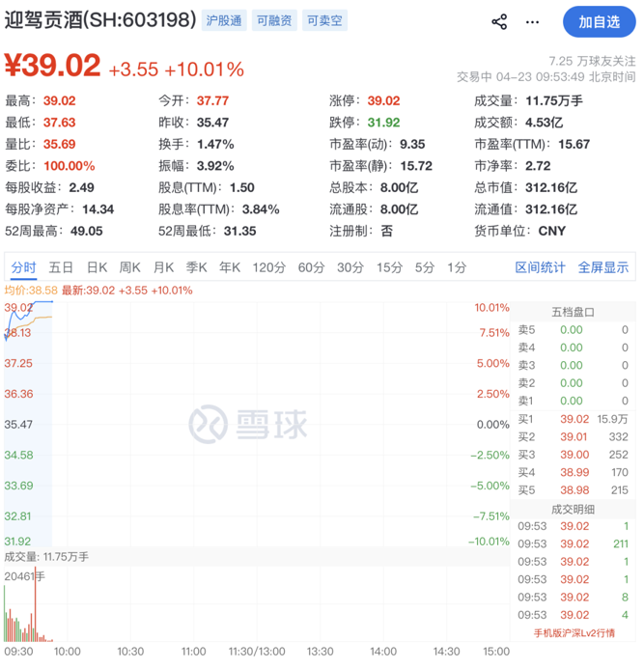Click the share icon near the top

tap(499, 21)
